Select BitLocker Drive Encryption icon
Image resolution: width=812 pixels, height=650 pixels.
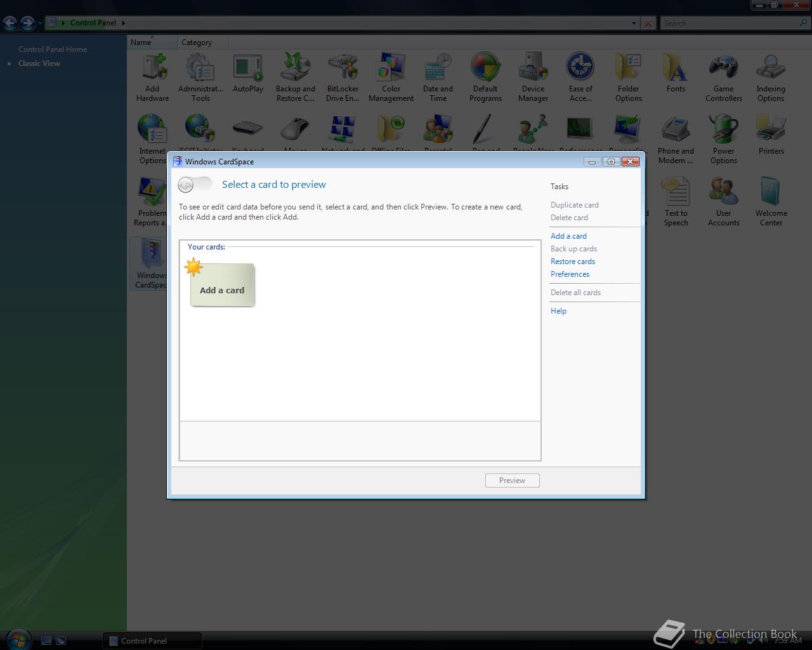[343, 77]
